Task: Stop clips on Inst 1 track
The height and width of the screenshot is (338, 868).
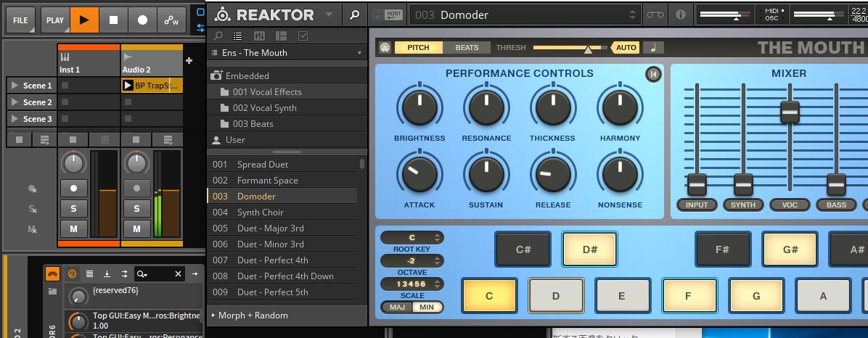Action: coord(73,139)
